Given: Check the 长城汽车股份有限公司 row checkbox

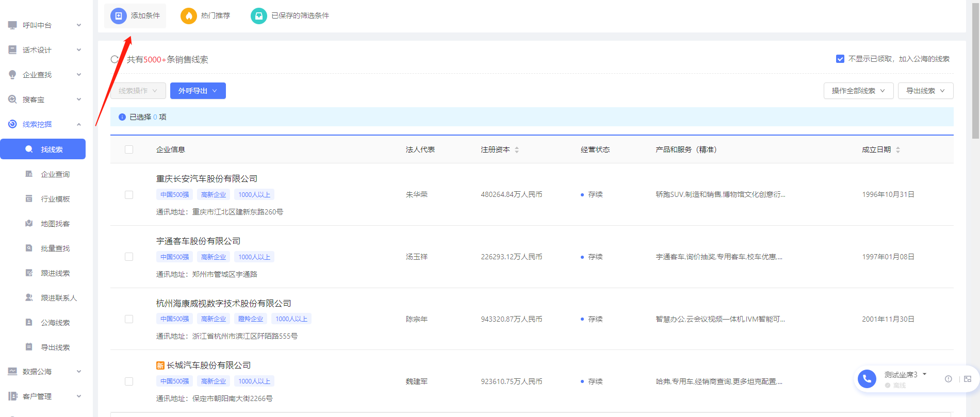Looking at the screenshot, I should tap(129, 381).
